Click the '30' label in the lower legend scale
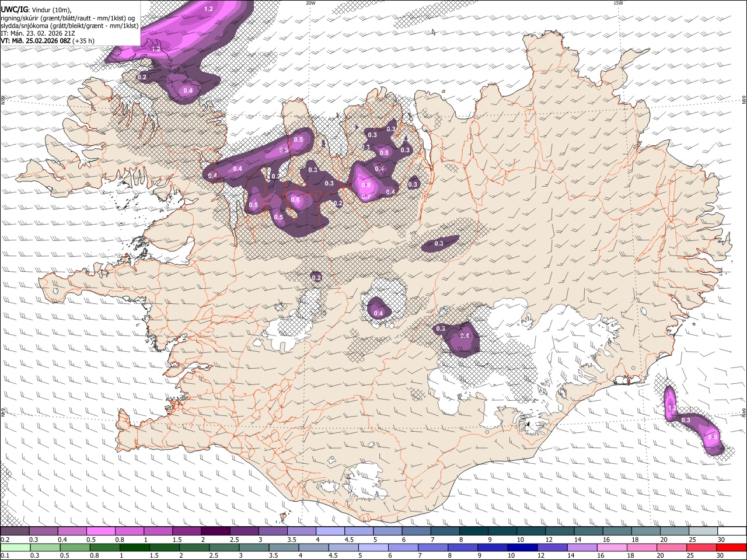747x560 pixels. click(x=721, y=555)
